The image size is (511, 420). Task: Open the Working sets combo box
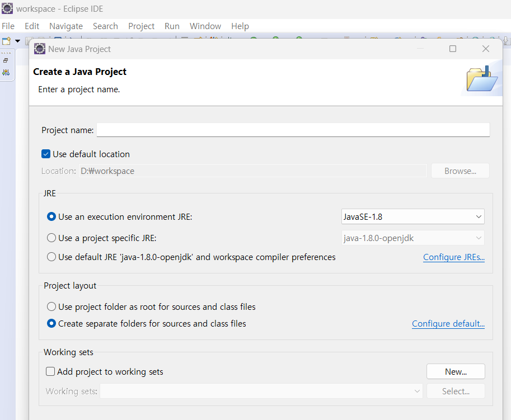pyautogui.click(x=261, y=391)
